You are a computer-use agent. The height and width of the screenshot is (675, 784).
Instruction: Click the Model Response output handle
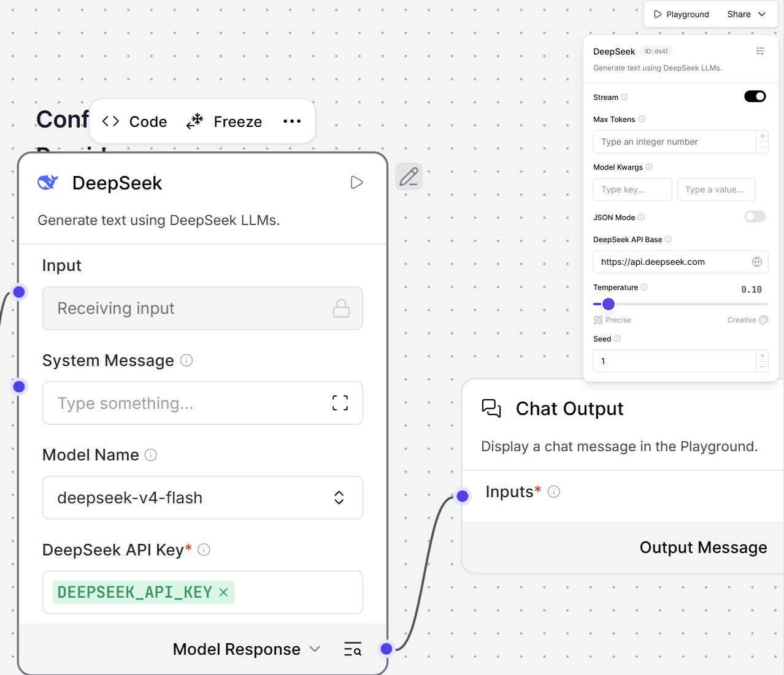386,649
